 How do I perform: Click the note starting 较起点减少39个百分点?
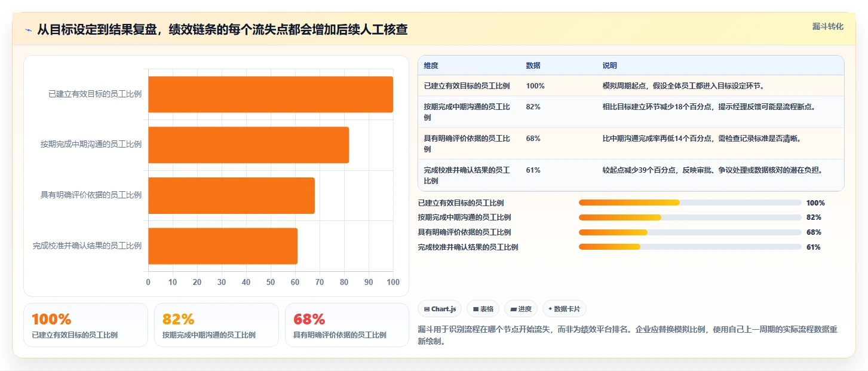[x=713, y=170]
